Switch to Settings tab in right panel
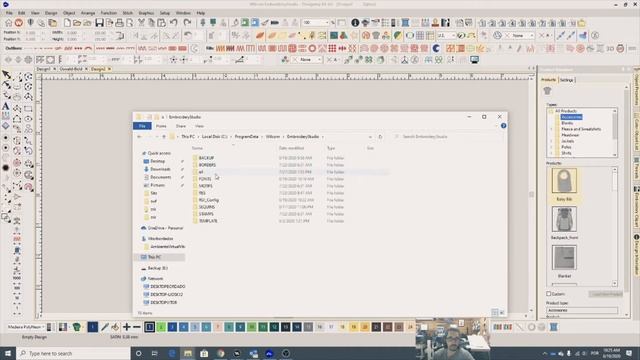The image size is (640, 360). (567, 80)
